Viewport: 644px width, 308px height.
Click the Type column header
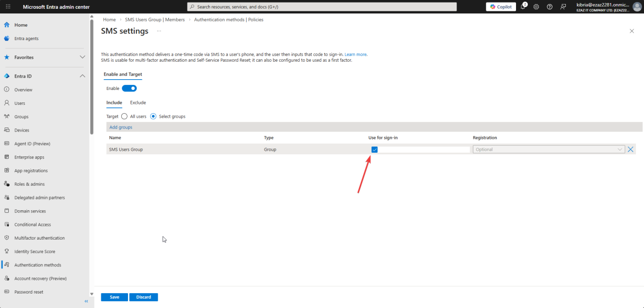tap(269, 138)
